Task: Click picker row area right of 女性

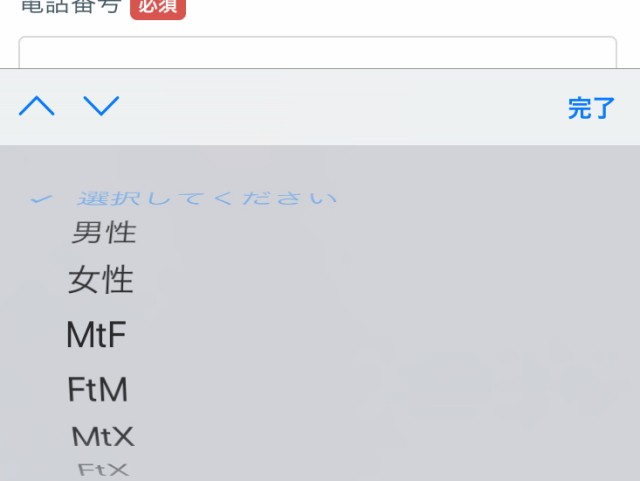Action: (x=386, y=280)
